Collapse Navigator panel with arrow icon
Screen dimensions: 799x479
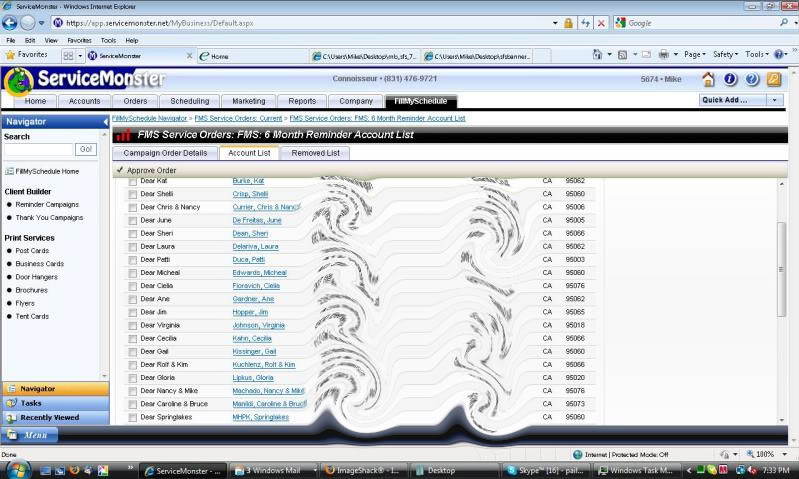click(106, 122)
